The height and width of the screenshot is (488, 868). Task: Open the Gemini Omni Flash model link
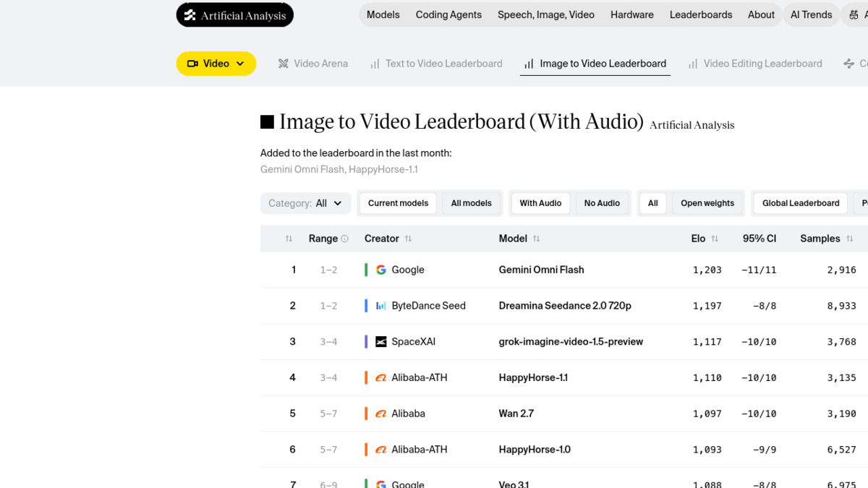(x=542, y=270)
